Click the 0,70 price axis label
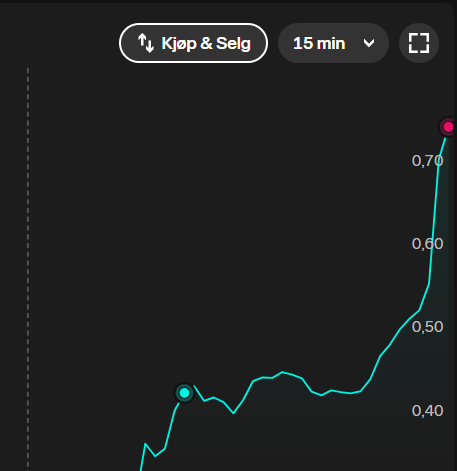 click(427, 161)
